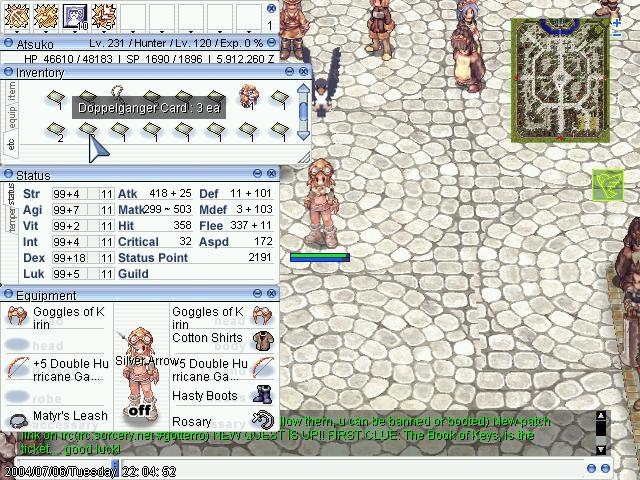Close the Inventory window
Viewport: 640px width, 480px height.
pos(303,71)
